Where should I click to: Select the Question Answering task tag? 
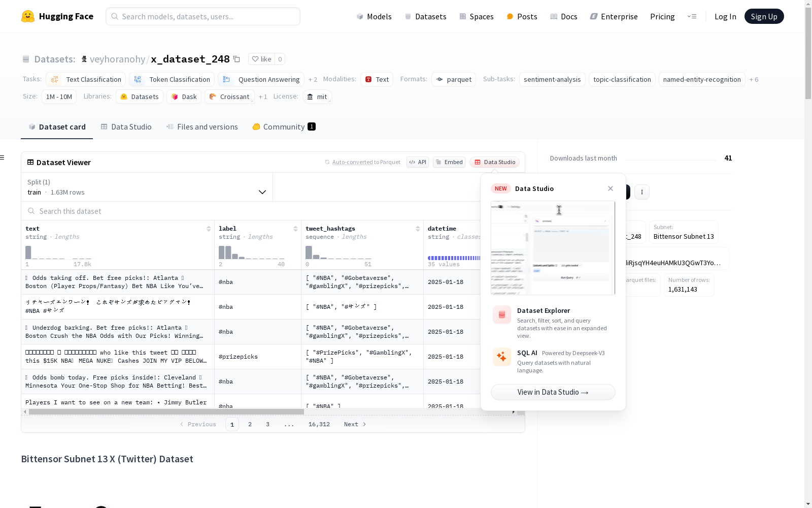click(x=261, y=79)
